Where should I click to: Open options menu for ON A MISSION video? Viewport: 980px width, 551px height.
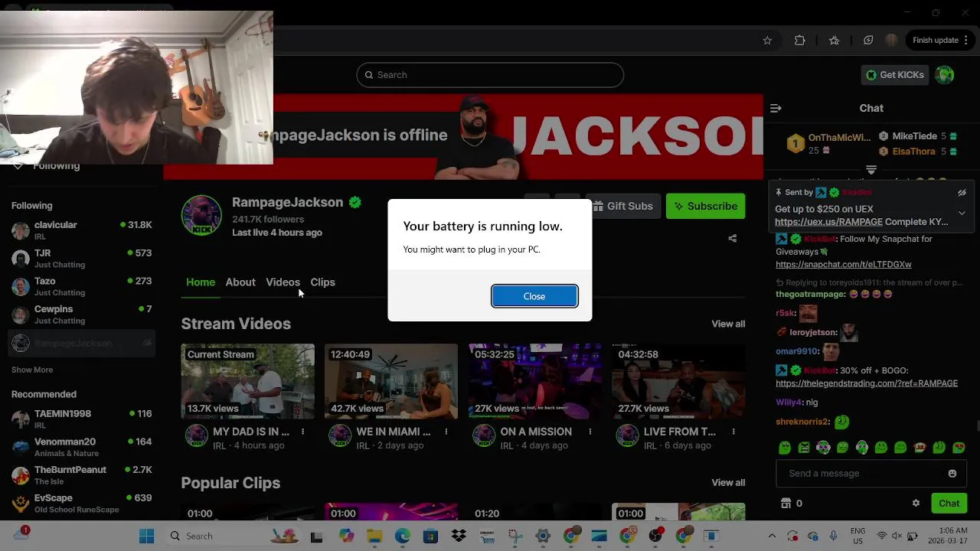pyautogui.click(x=590, y=432)
